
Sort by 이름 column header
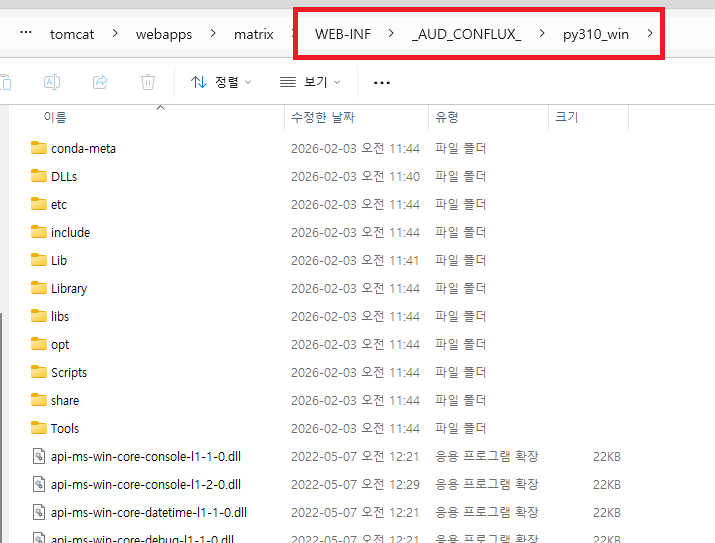pos(55,117)
